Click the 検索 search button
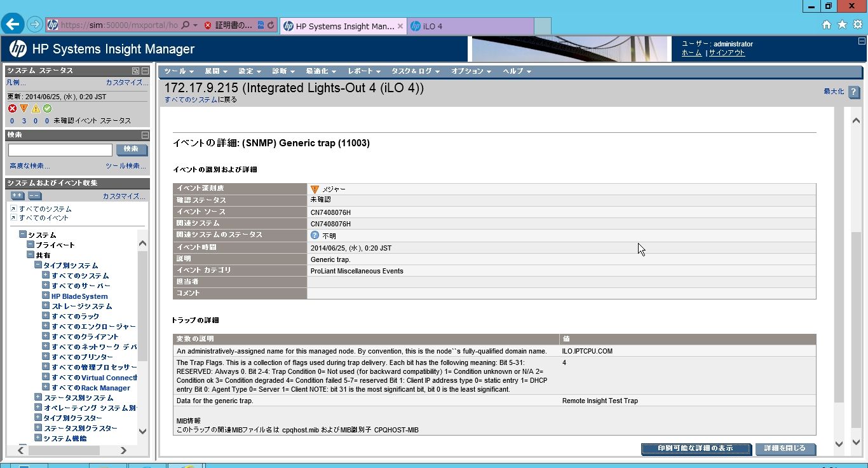 [x=132, y=149]
